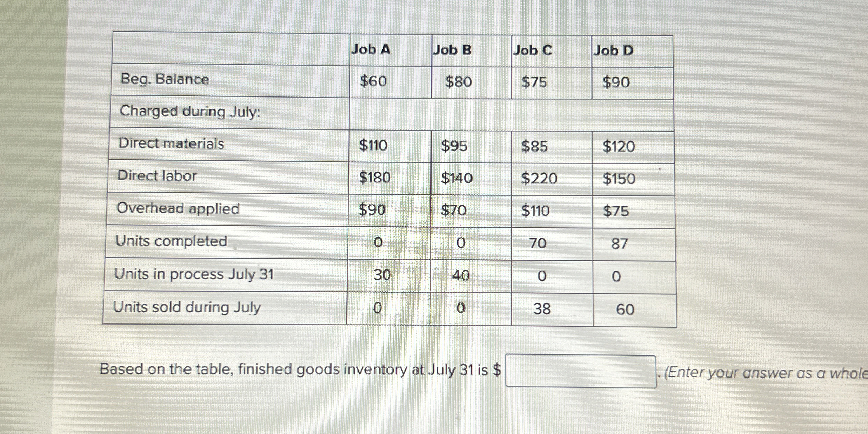
Task: Click Job C direct labor cell $220
Action: click(x=539, y=179)
